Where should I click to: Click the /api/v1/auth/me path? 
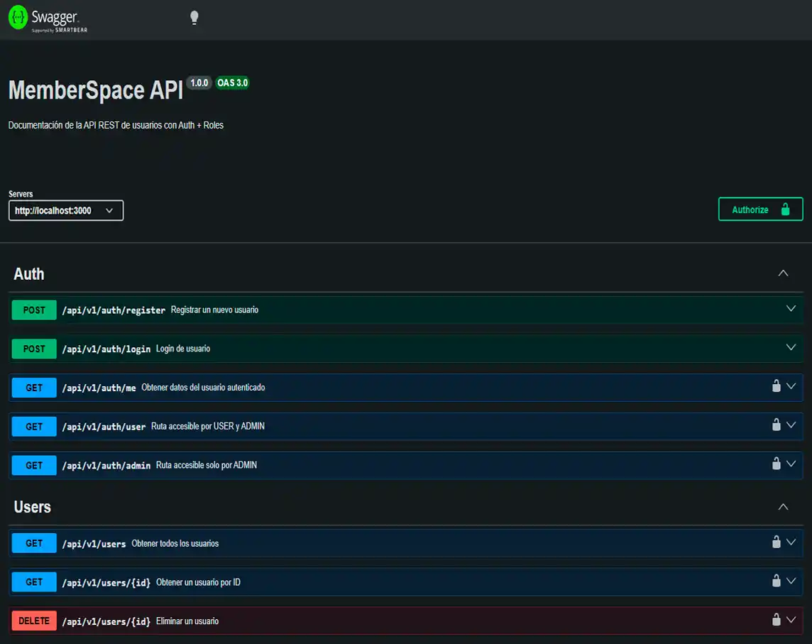tap(99, 388)
